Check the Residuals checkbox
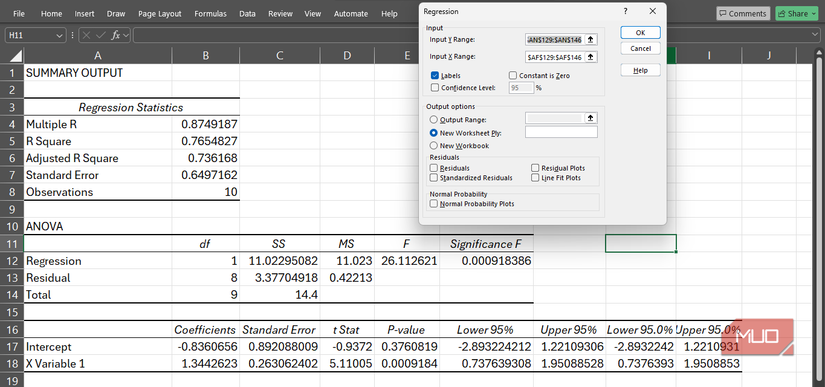Viewport: 825px width, 387px height. click(434, 168)
